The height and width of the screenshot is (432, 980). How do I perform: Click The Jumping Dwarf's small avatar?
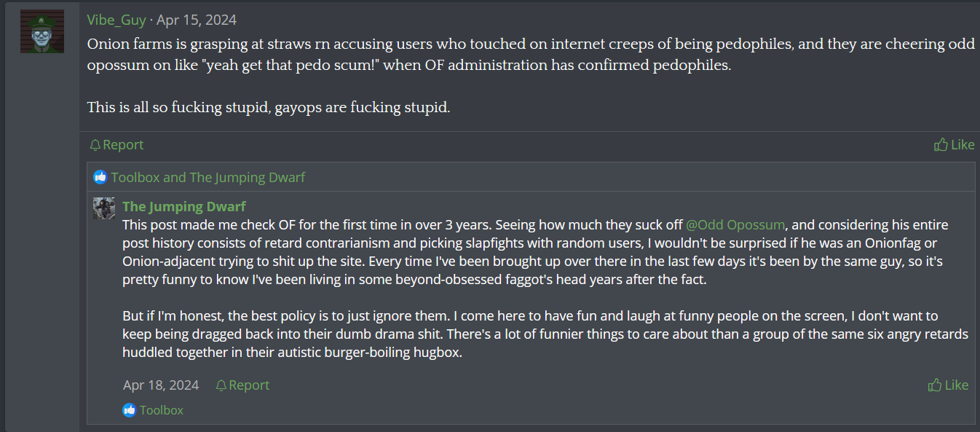[104, 208]
